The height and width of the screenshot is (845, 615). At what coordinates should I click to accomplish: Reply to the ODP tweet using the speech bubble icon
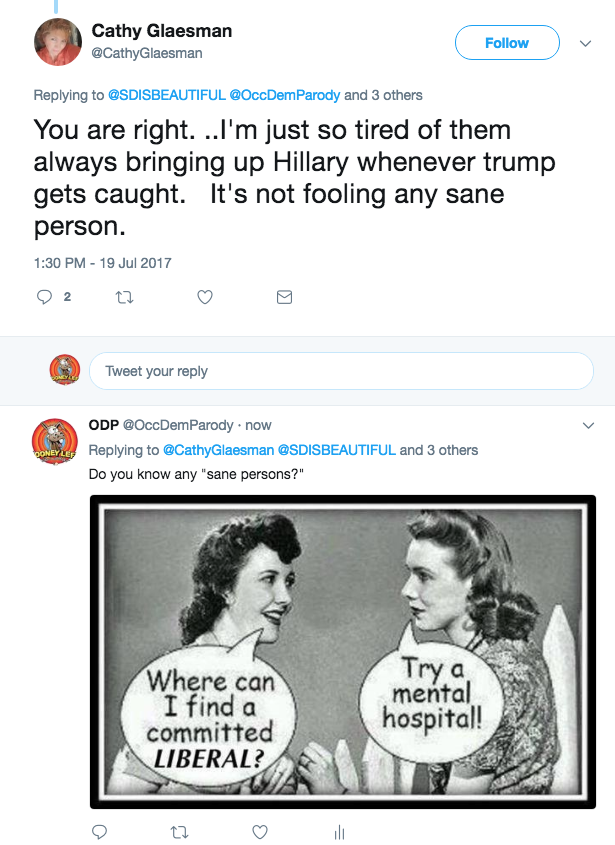point(99,831)
